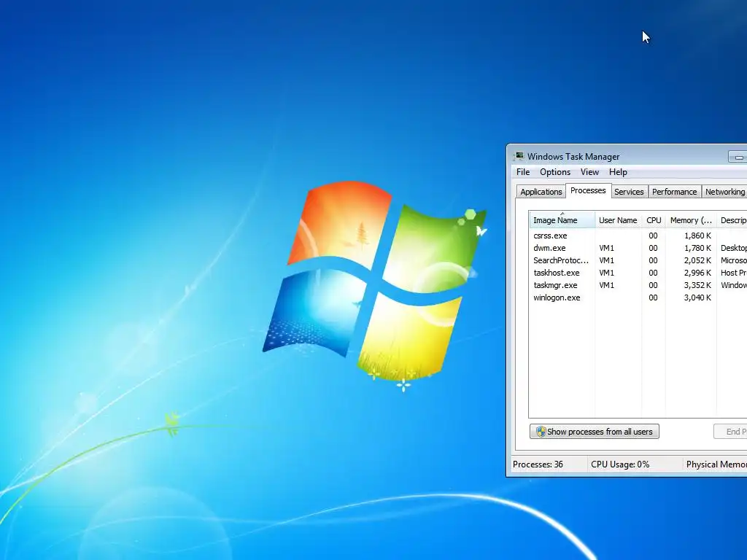
Task: Open the File menu
Action: (522, 172)
